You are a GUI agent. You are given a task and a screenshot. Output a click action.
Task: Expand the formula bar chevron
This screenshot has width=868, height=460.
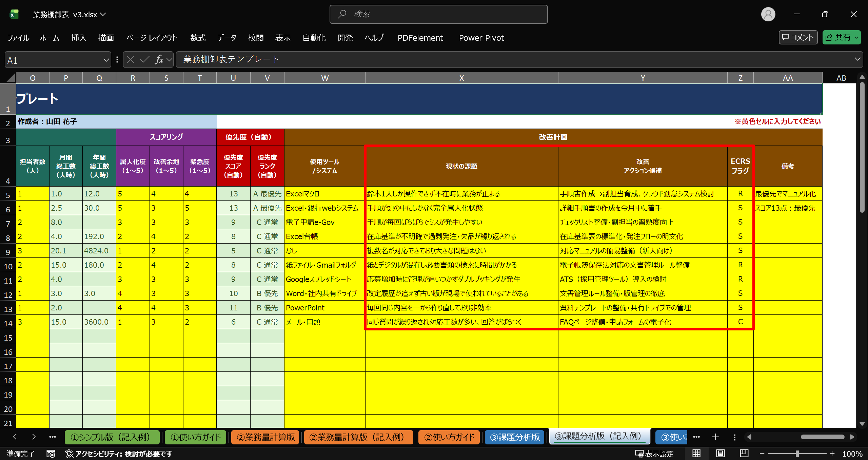pos(857,59)
